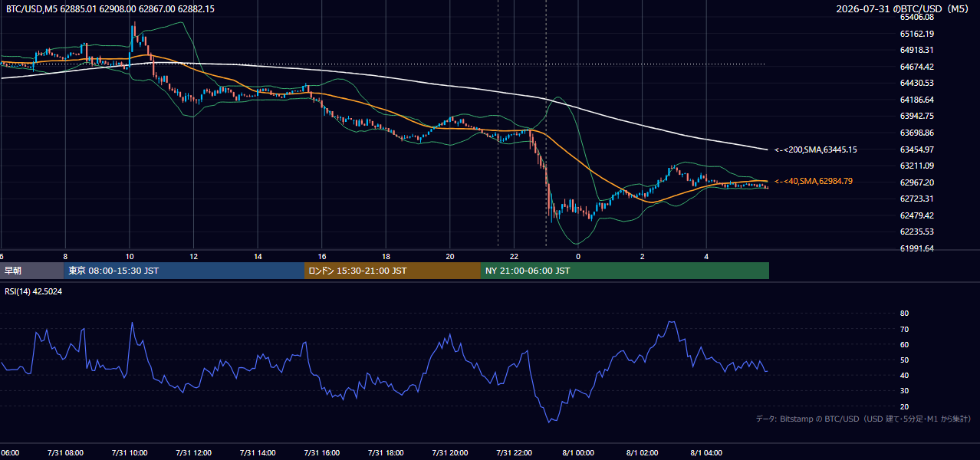The image size is (980, 460).
Task: Click price axis value 65162.19
Action: pyautogui.click(x=916, y=34)
